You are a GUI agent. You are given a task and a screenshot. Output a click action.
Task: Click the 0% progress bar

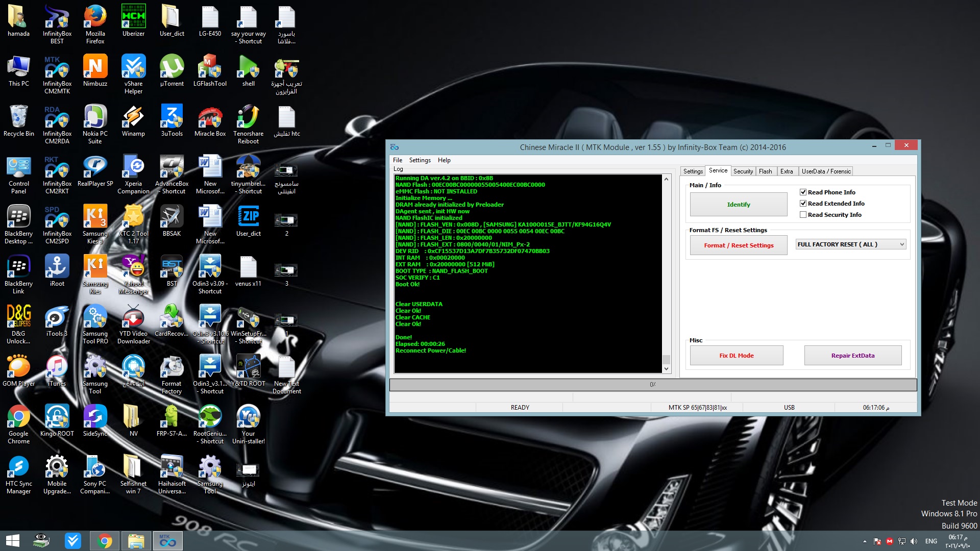tap(653, 385)
